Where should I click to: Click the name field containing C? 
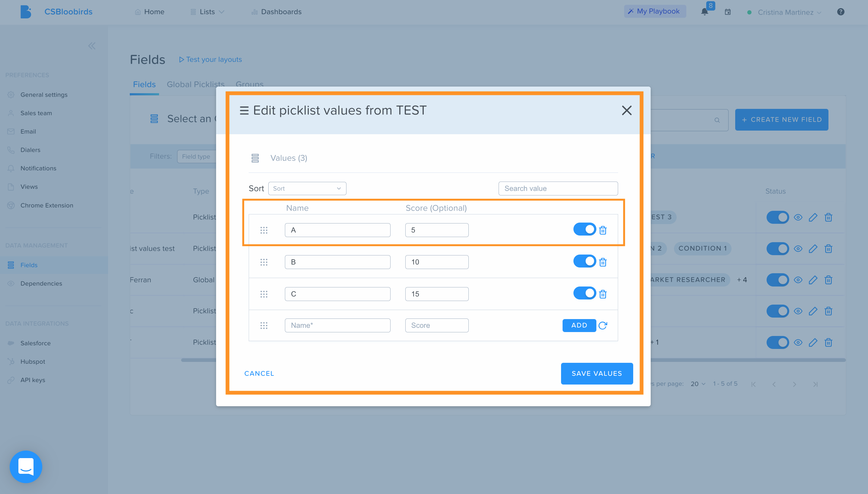[337, 294]
